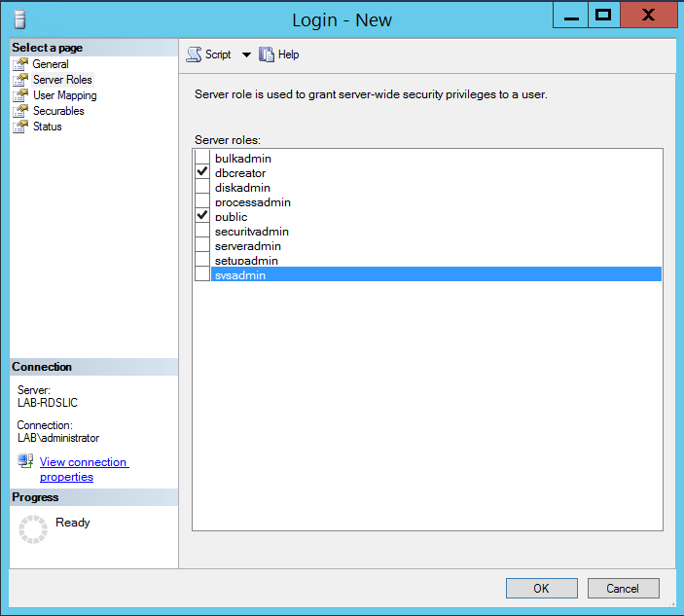Click the Securables page icon

pyautogui.click(x=20, y=111)
